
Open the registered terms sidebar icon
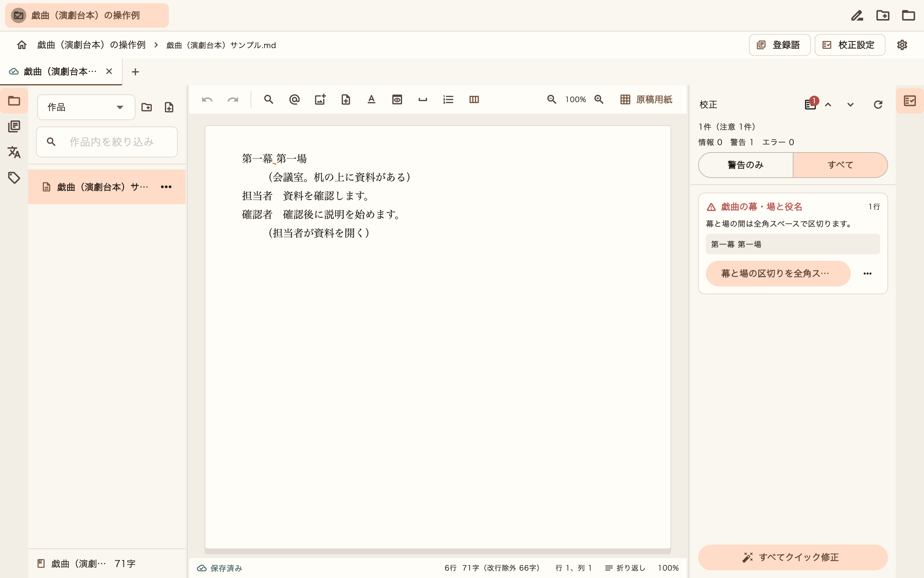point(14,127)
